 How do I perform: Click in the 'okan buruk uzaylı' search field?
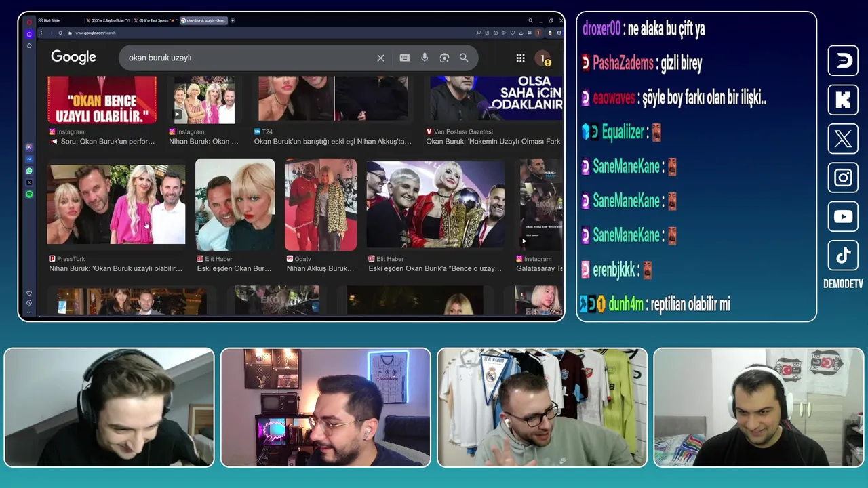click(x=248, y=58)
